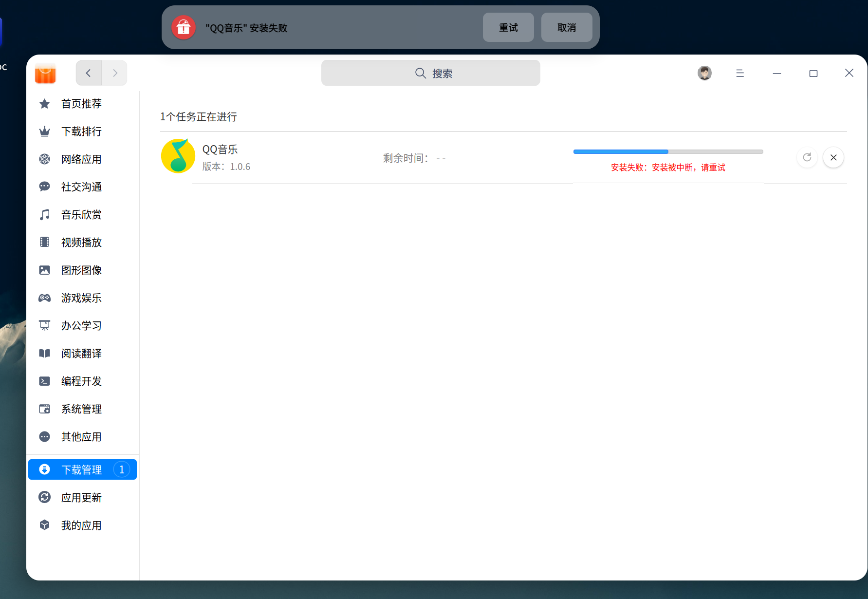This screenshot has height=599, width=868.
Task: Click the window-gear icon for 系统管理
Action: point(44,409)
